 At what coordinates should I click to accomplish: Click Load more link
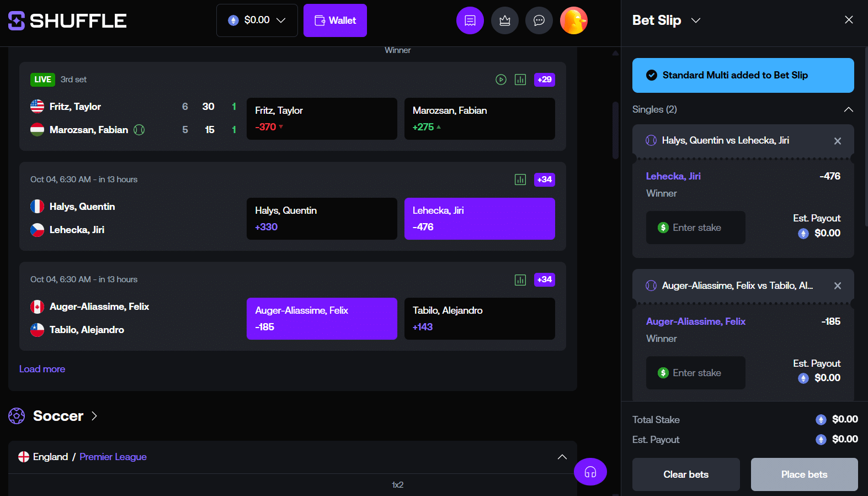pyautogui.click(x=42, y=369)
